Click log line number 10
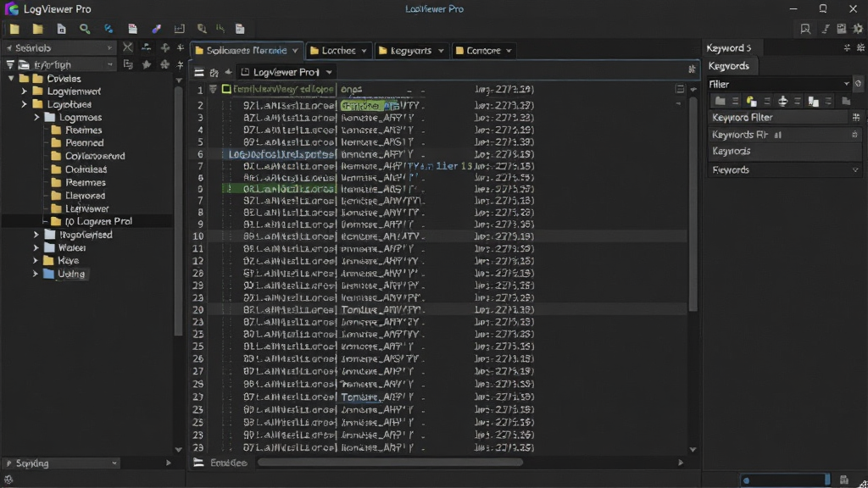Screen dimensions: 868x488 click(198, 236)
